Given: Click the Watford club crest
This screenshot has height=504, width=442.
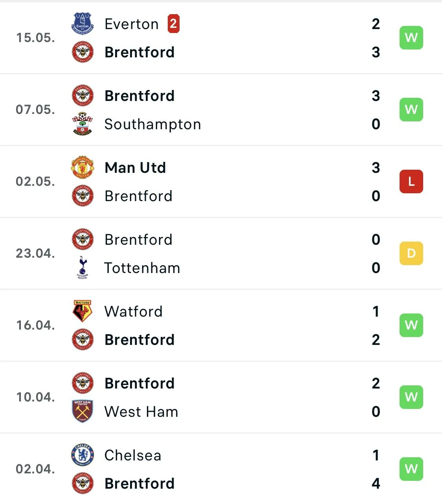Looking at the screenshot, I should pos(83,311).
